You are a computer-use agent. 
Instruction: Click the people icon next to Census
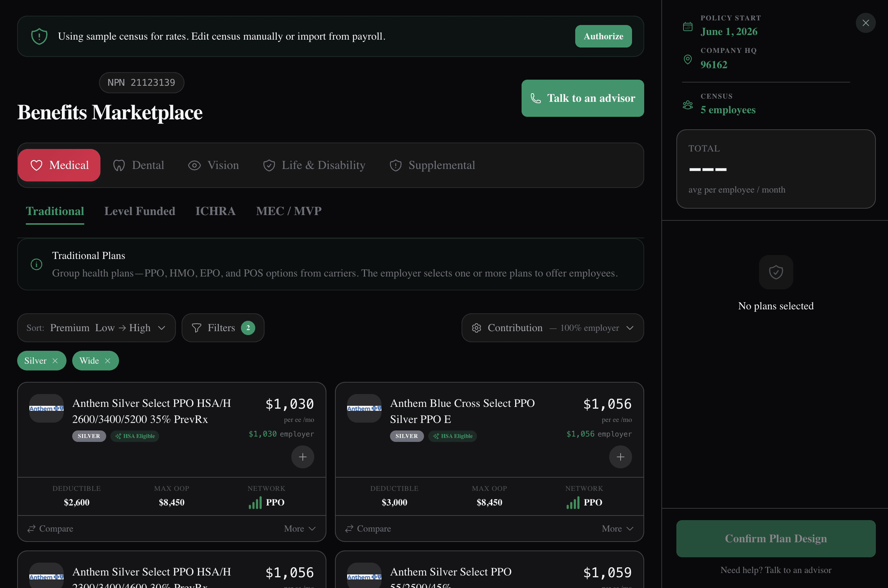point(688,105)
